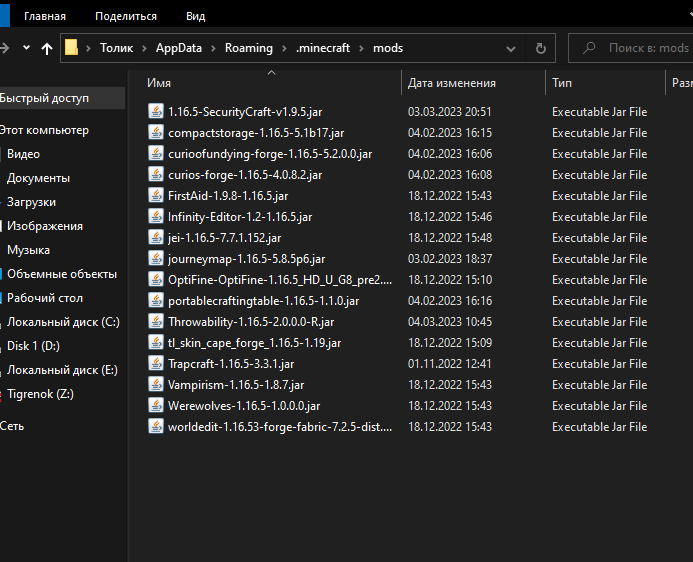Open the Поделиться ribbon tab

point(126,16)
